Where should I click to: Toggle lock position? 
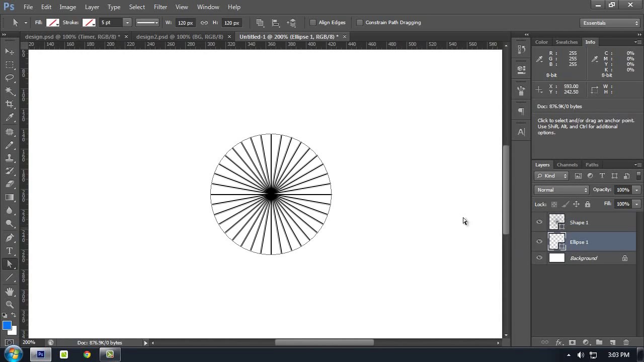[576, 204]
